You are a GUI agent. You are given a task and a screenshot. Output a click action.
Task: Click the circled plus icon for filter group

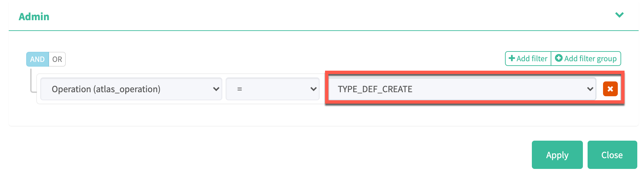[x=559, y=58]
